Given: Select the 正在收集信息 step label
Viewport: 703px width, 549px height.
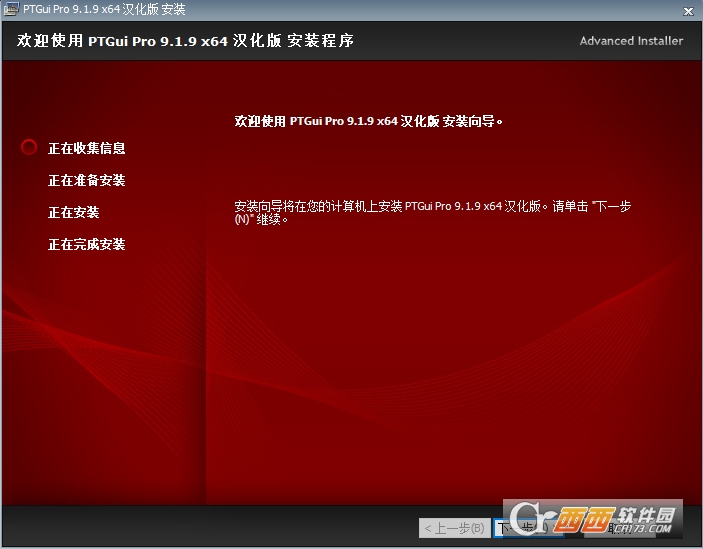Looking at the screenshot, I should point(87,148).
